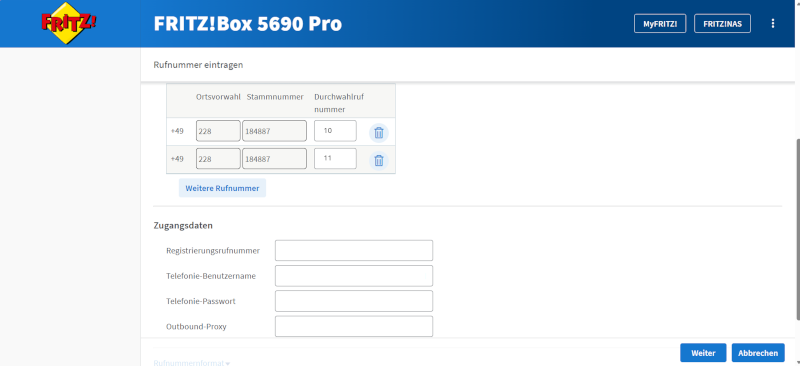Click the FRITZ! logo
Viewport: 800px width, 366px height.
[x=68, y=23]
